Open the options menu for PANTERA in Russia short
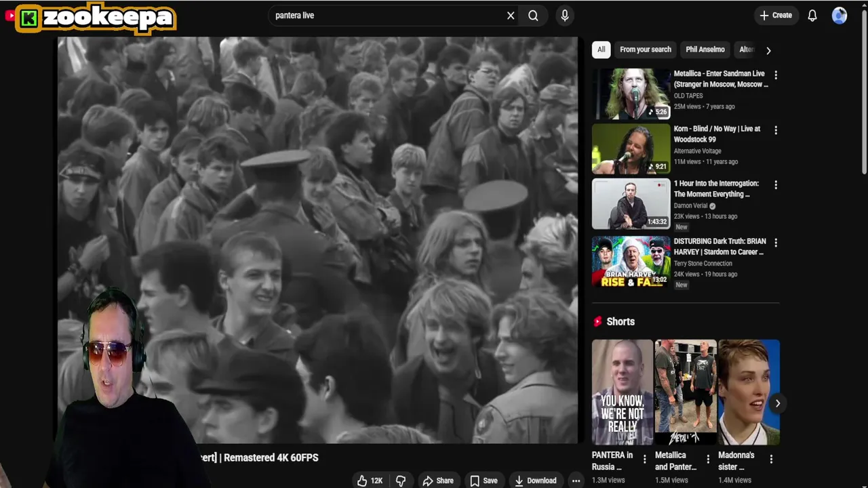868x488 pixels. click(644, 460)
